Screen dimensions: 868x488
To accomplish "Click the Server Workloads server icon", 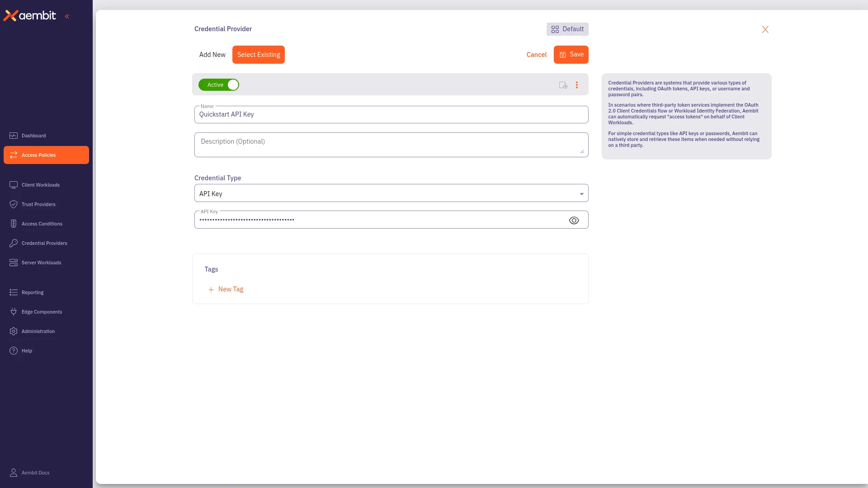I will tap(14, 263).
